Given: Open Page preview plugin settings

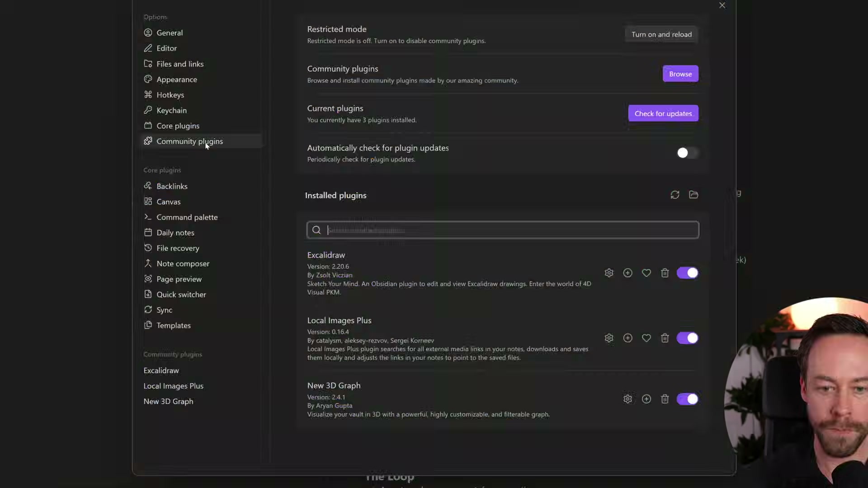Looking at the screenshot, I should pos(201,279).
